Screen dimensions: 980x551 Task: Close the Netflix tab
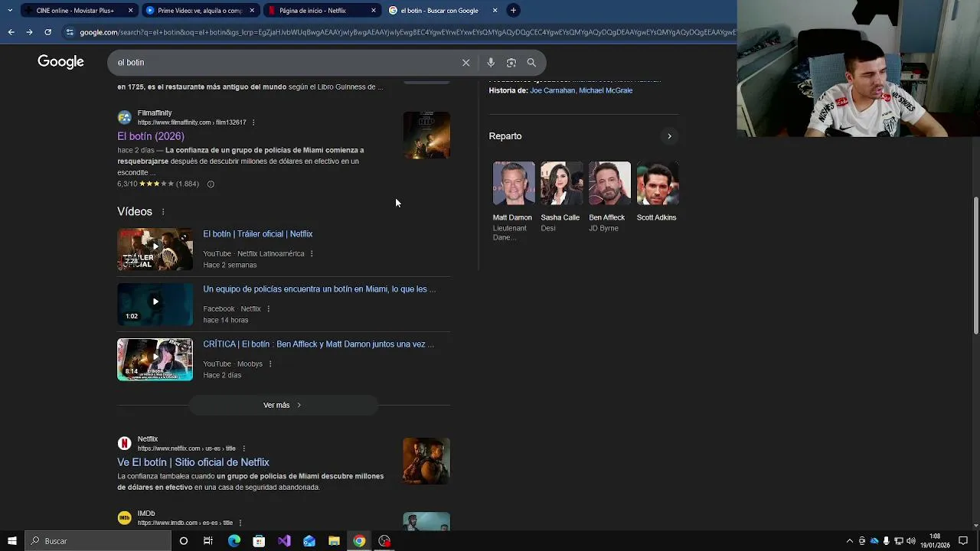(x=374, y=11)
